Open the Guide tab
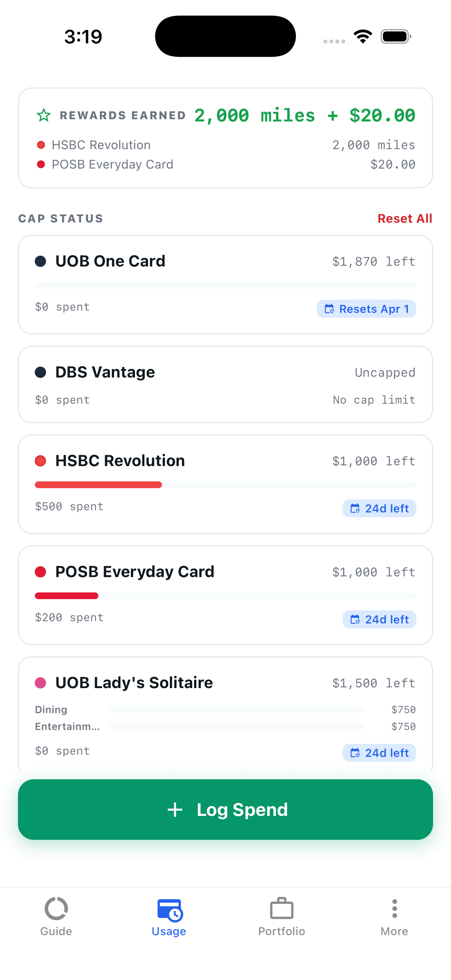The image size is (451, 980). (x=56, y=916)
